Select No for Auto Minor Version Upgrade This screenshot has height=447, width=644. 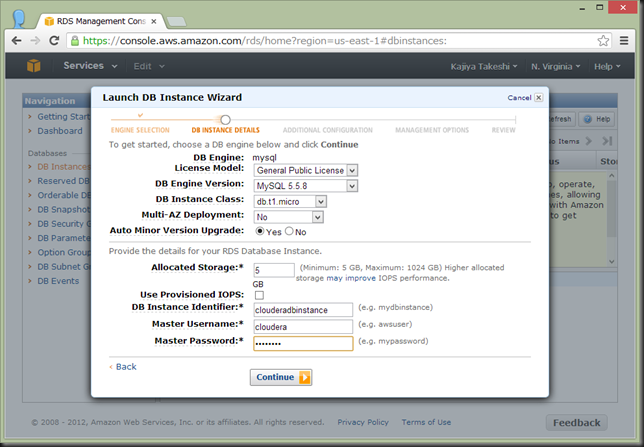pyautogui.click(x=289, y=231)
